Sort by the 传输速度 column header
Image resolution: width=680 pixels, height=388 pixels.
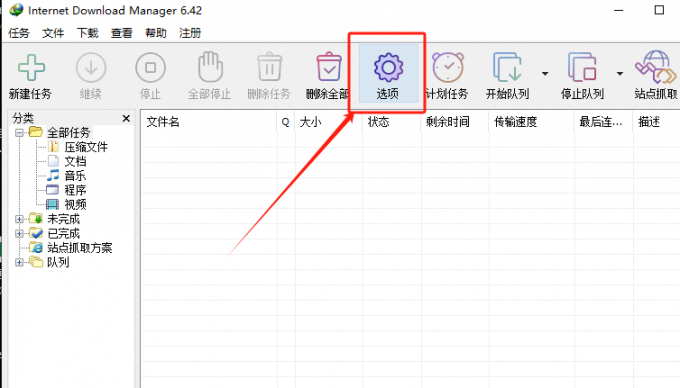(531, 122)
